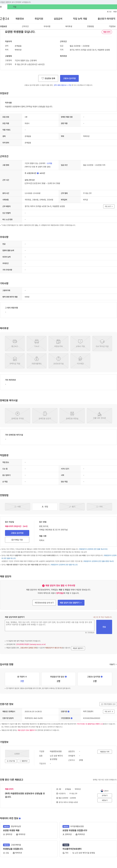117x868 pixels.
Task: Select the 자녀 학자금 지원 icon
Action: [x=102, y=343]
